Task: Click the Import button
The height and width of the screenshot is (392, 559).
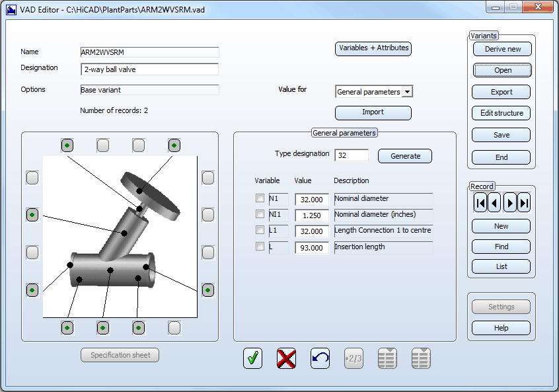Action: click(373, 112)
